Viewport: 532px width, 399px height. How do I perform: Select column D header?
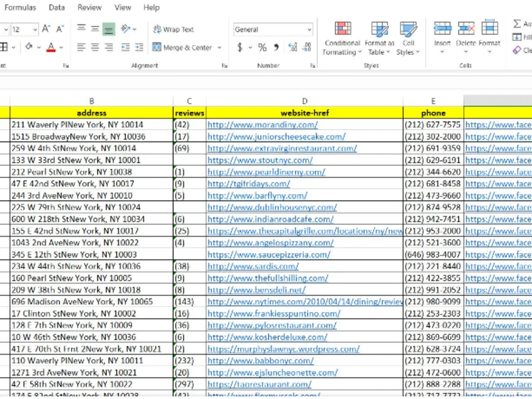304,101
